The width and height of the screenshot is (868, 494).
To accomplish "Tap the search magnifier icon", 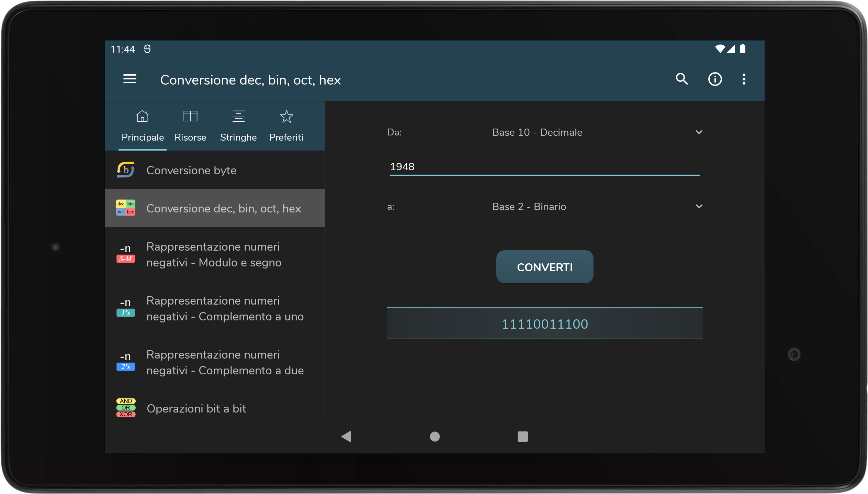I will tap(682, 79).
